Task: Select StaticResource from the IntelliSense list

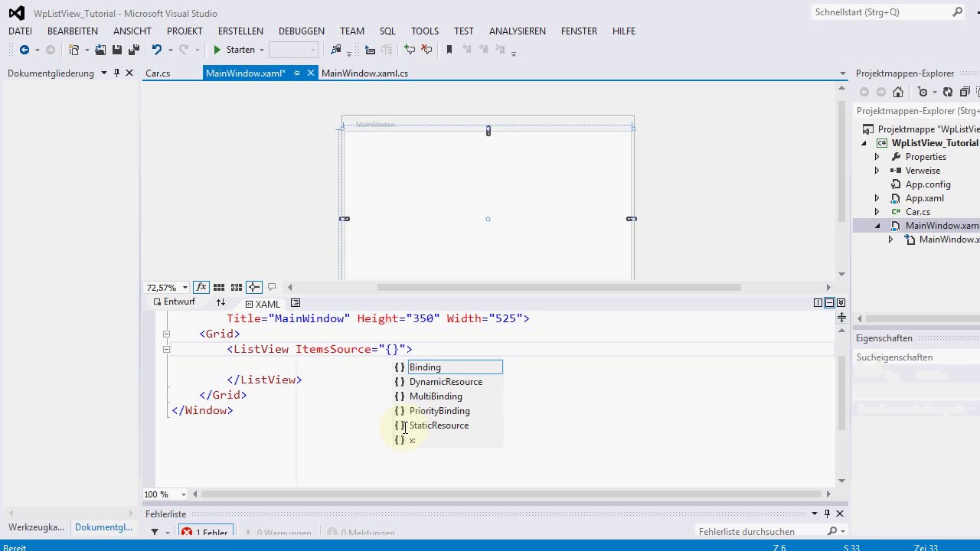Action: pyautogui.click(x=439, y=425)
